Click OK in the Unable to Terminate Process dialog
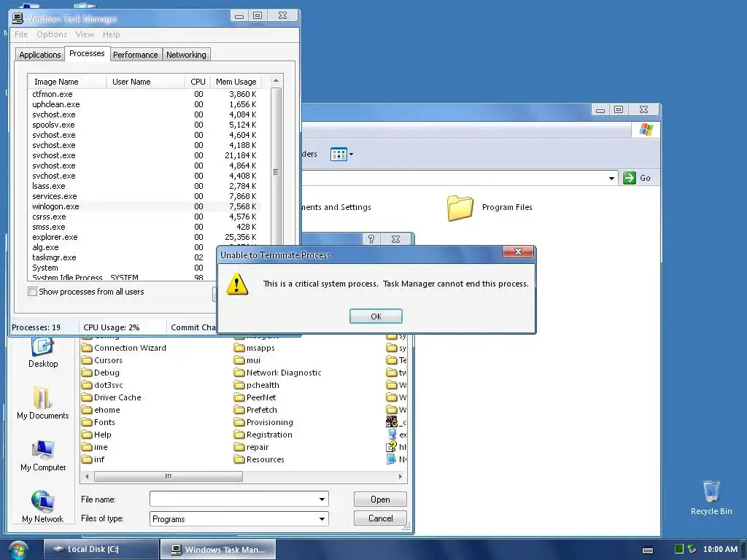This screenshot has height=560, width=747. point(376,316)
